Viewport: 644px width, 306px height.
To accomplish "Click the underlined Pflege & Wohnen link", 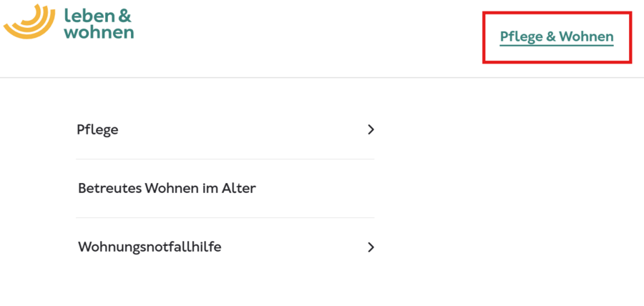I will tap(556, 37).
